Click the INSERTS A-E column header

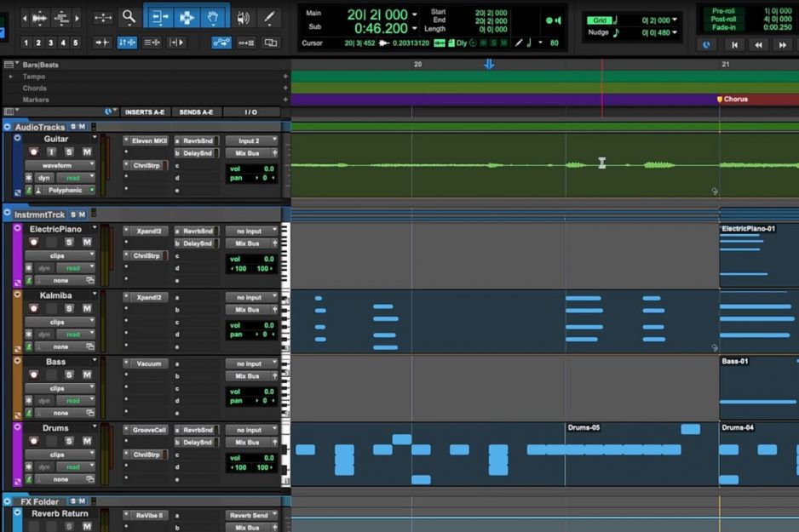coord(144,112)
